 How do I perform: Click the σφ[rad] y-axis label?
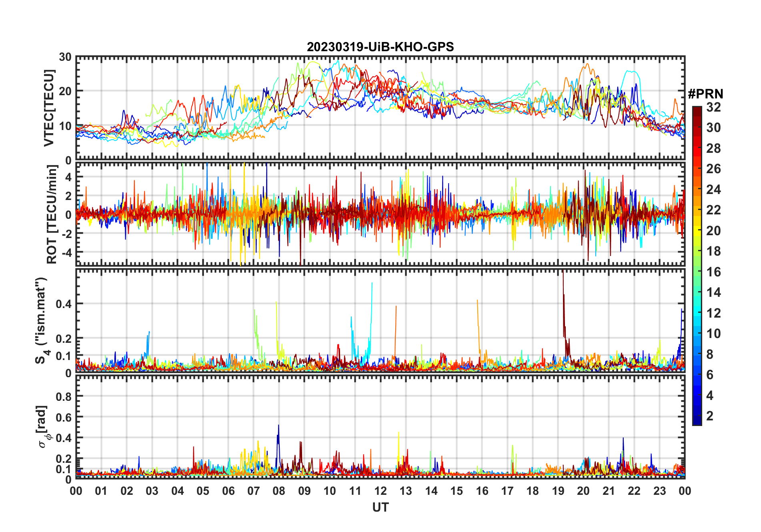tap(43, 427)
